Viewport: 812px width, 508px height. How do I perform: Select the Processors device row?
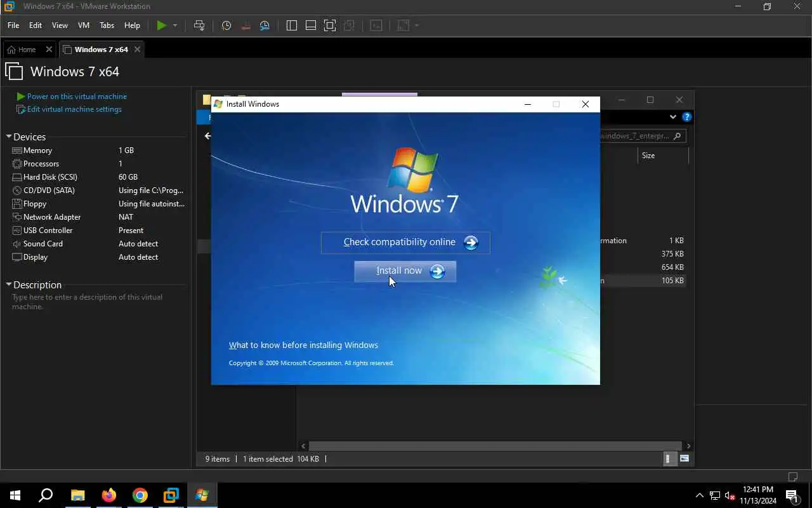[98, 164]
